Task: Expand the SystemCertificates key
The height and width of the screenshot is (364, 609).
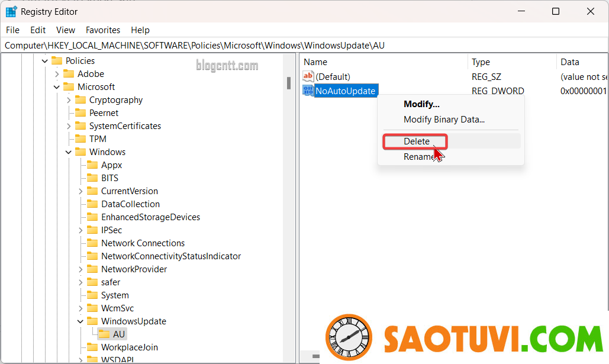Action: (69, 126)
